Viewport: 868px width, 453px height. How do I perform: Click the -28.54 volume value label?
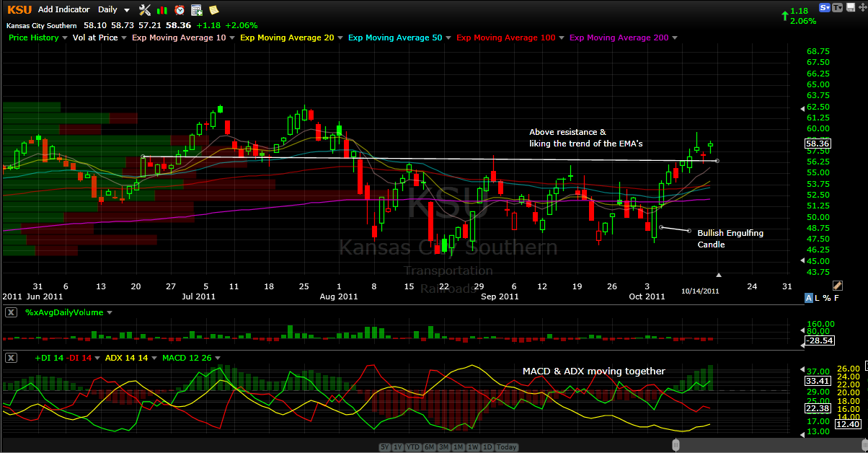(x=818, y=340)
